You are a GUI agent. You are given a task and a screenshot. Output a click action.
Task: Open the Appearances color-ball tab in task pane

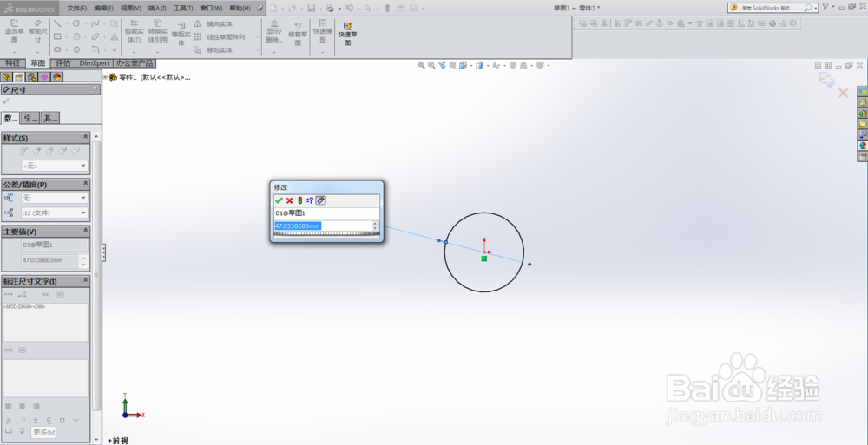point(863,146)
